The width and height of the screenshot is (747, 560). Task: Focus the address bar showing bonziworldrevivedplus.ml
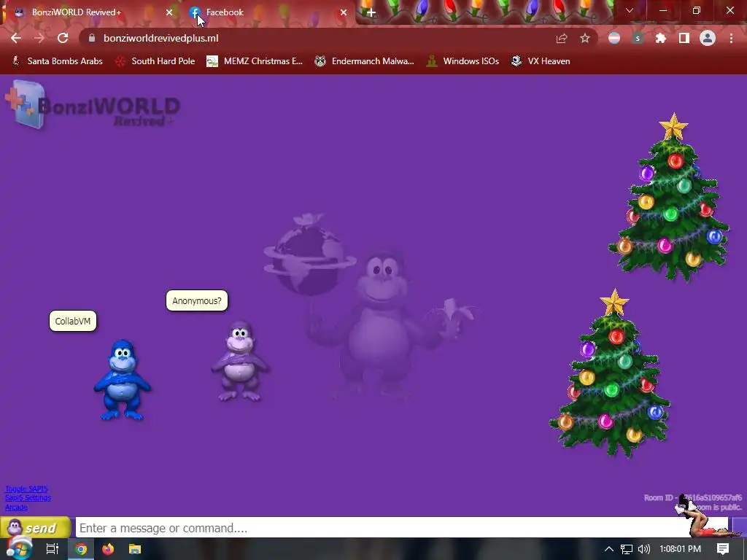[x=314, y=38]
